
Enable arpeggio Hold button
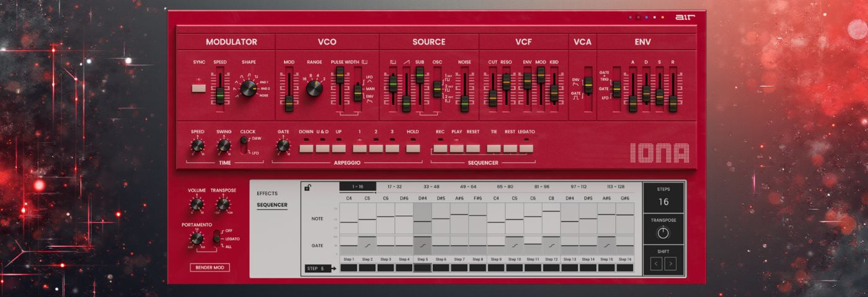coord(413,148)
